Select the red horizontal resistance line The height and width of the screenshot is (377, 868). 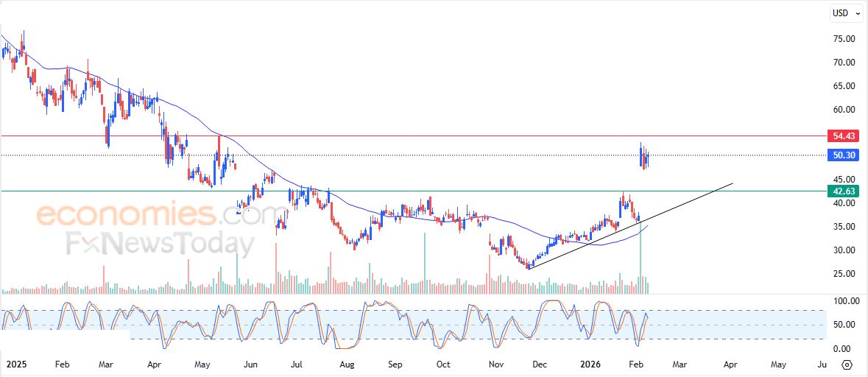pos(442,136)
